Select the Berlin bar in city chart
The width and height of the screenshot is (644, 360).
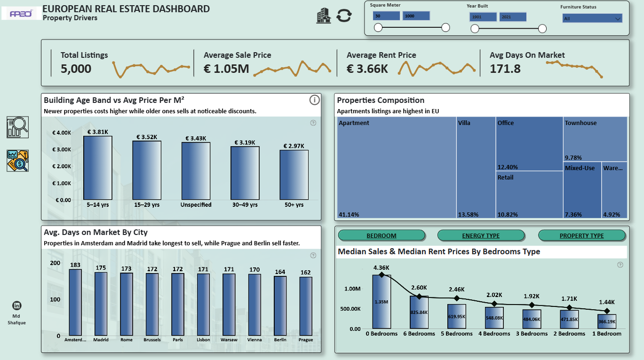(x=280, y=306)
